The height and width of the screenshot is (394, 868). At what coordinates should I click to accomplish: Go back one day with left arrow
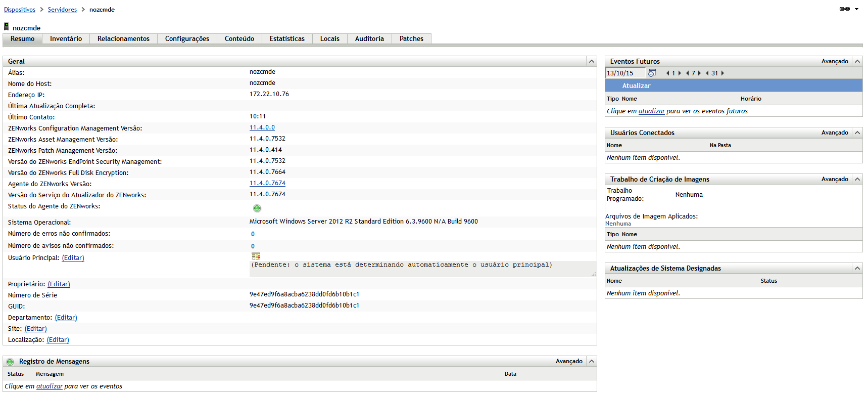(667, 73)
